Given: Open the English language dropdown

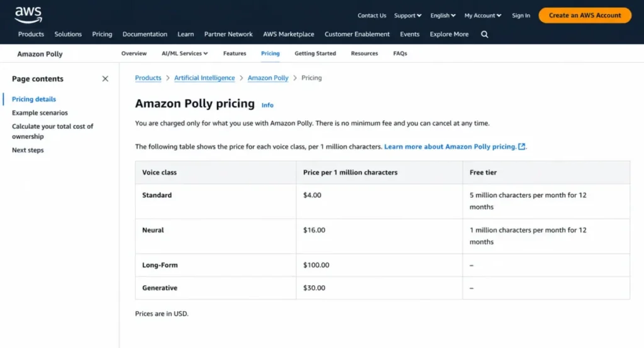Looking at the screenshot, I should [443, 16].
